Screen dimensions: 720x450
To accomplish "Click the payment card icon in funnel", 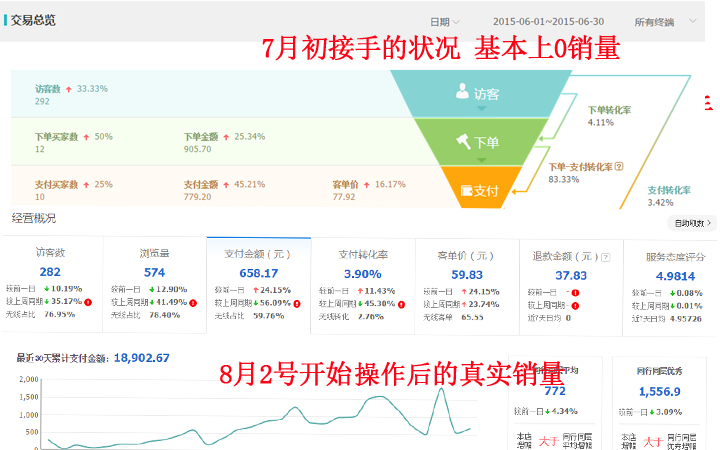I will [466, 189].
